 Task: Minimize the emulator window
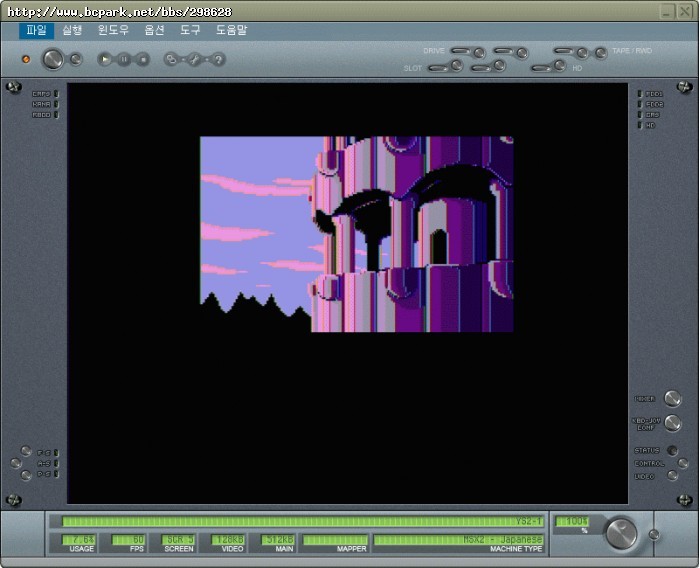[667, 12]
